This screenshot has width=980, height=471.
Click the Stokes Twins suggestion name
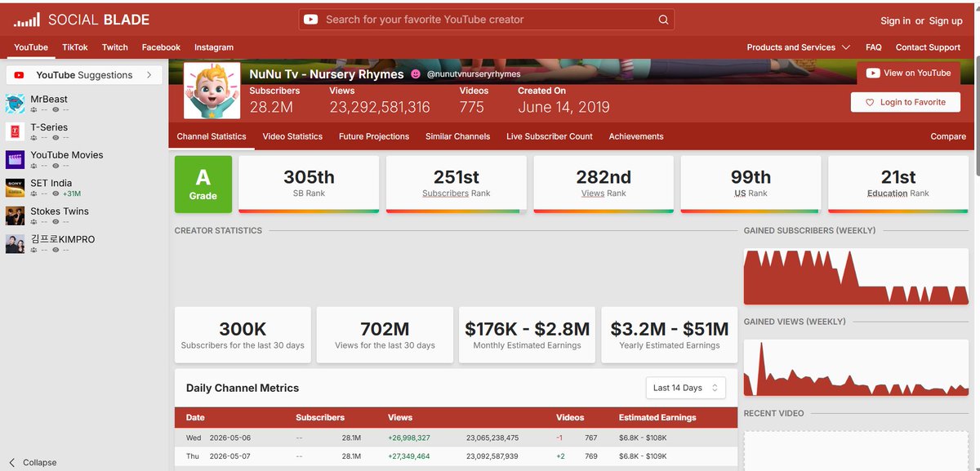coord(60,211)
